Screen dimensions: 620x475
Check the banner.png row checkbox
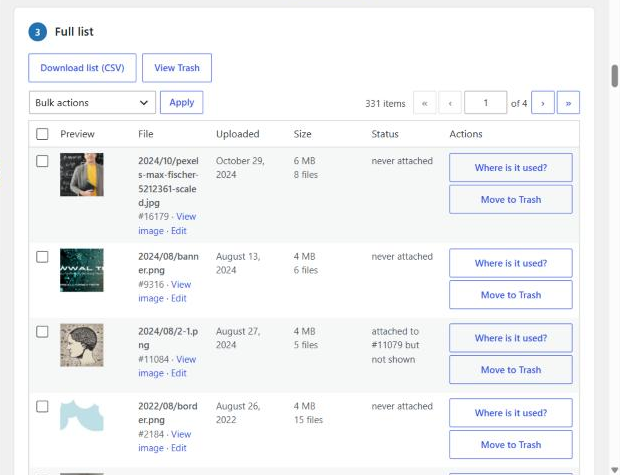42,257
